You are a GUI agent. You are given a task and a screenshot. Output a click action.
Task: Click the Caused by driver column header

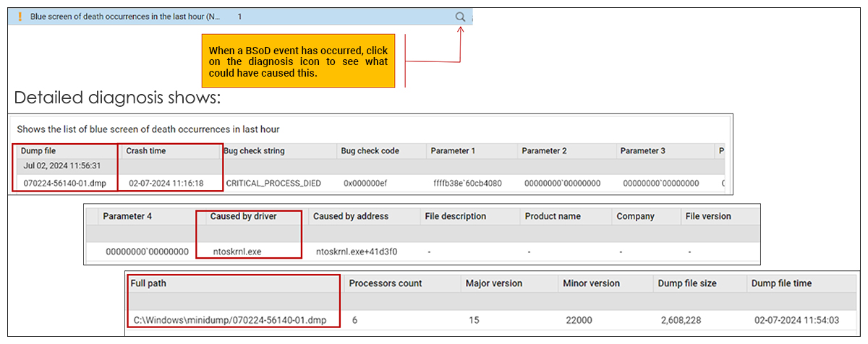[244, 216]
